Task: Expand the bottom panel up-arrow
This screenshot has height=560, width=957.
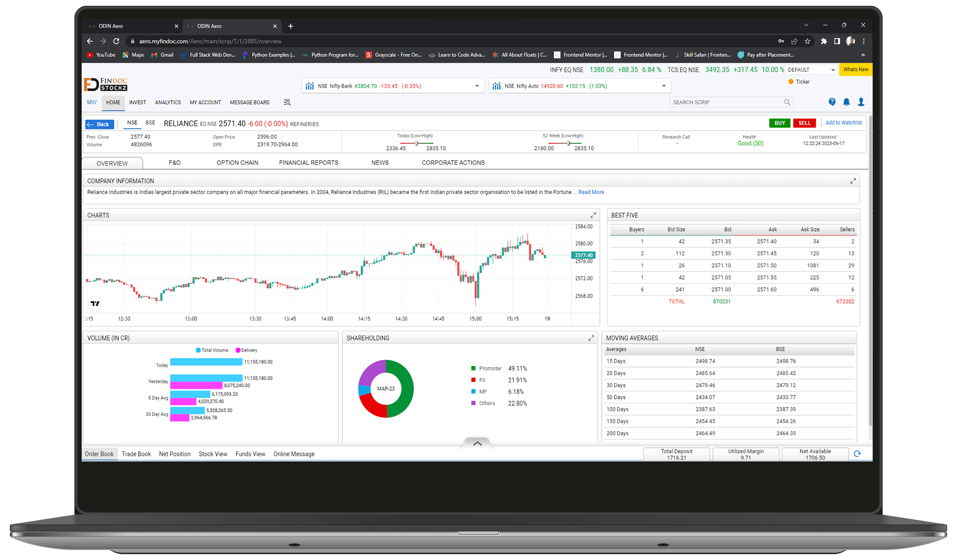Action: coord(477,443)
